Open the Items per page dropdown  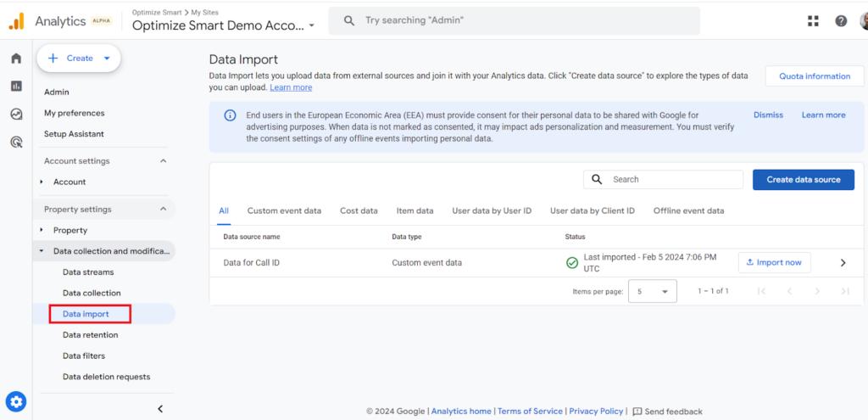coord(652,291)
